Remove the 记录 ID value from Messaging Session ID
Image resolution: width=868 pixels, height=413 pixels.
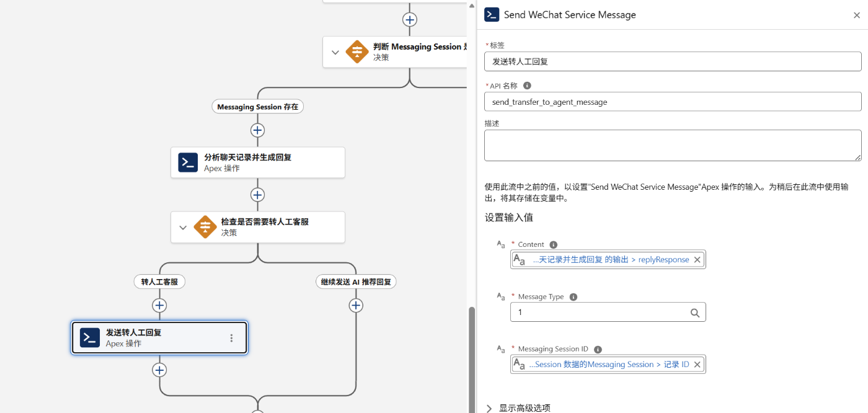[x=697, y=365]
